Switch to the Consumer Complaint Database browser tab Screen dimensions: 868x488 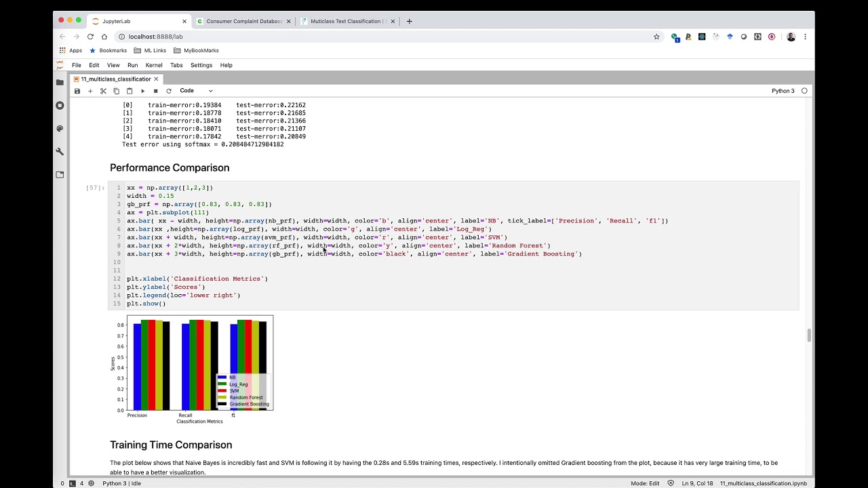click(243, 21)
